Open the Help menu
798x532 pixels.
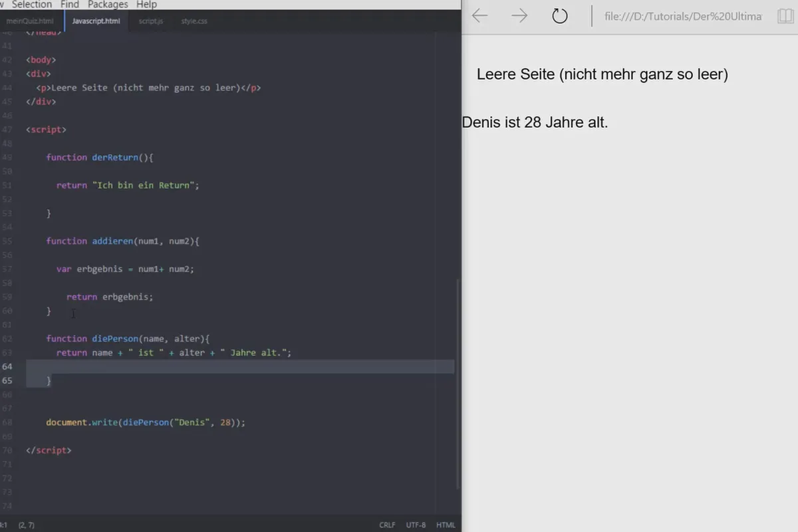pos(146,4)
